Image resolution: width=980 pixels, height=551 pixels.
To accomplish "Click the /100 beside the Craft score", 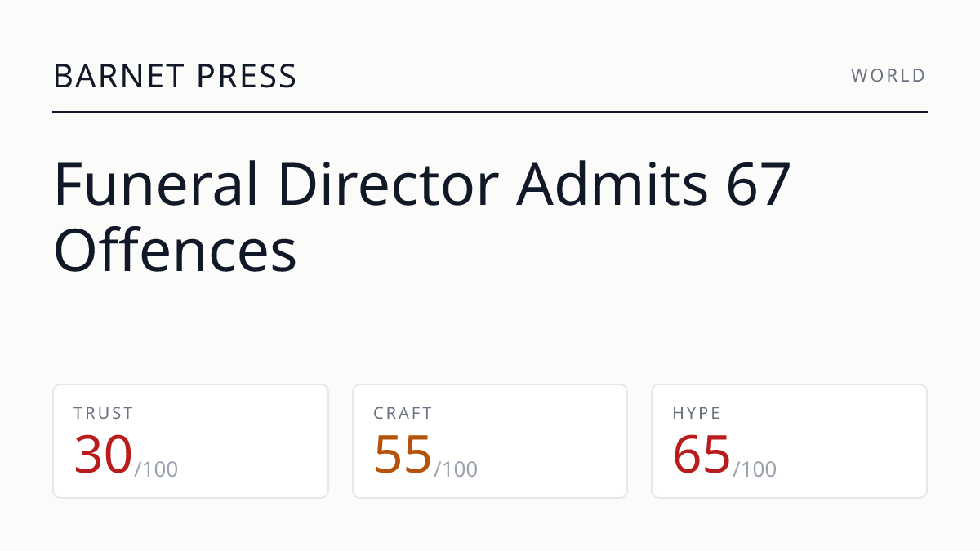I will (456, 469).
